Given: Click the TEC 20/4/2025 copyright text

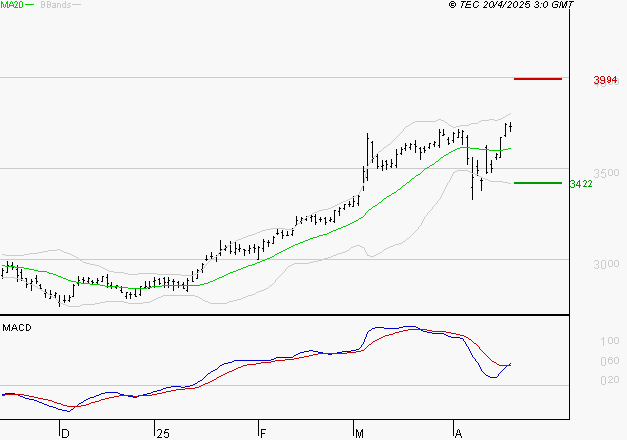Looking at the screenshot, I should tap(511, 5).
